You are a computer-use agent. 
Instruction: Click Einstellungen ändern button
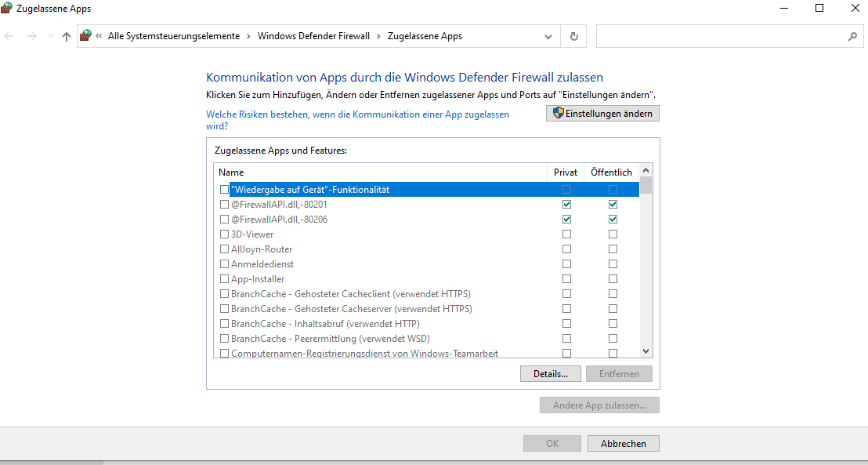click(602, 114)
